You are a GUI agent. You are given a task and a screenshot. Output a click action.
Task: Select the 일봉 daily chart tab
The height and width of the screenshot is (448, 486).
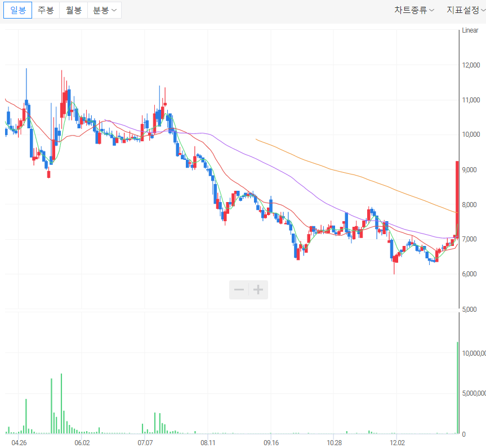17,10
